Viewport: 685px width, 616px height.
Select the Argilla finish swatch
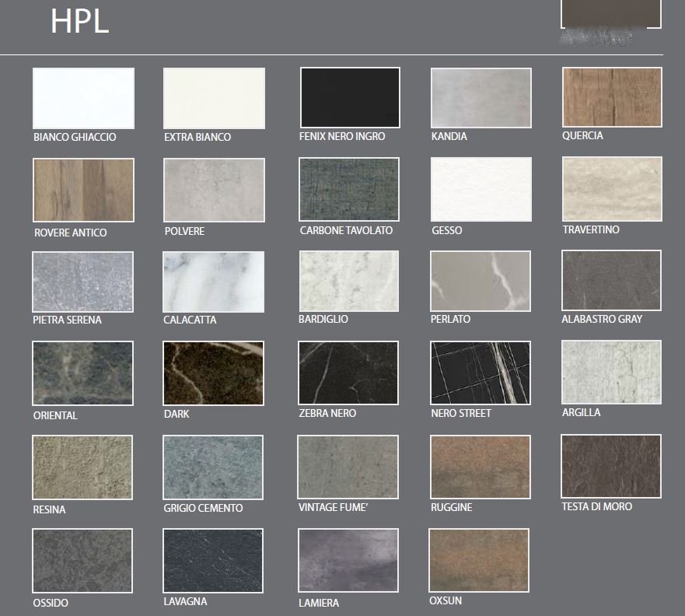pos(611,373)
